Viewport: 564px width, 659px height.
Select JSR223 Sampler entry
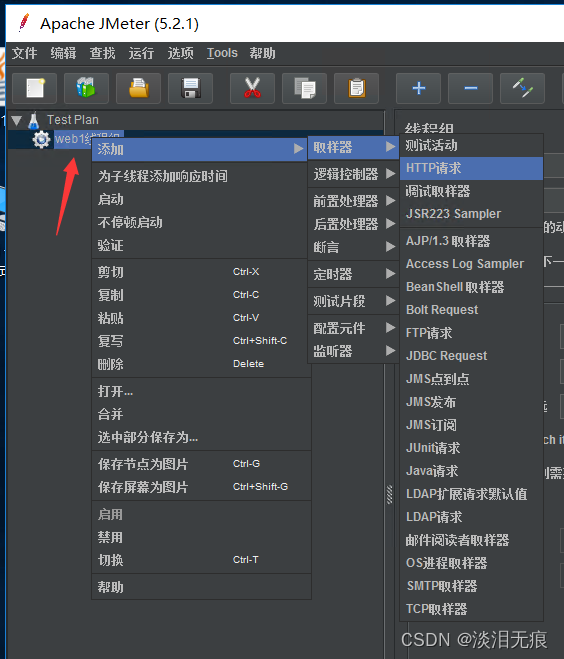point(472,214)
